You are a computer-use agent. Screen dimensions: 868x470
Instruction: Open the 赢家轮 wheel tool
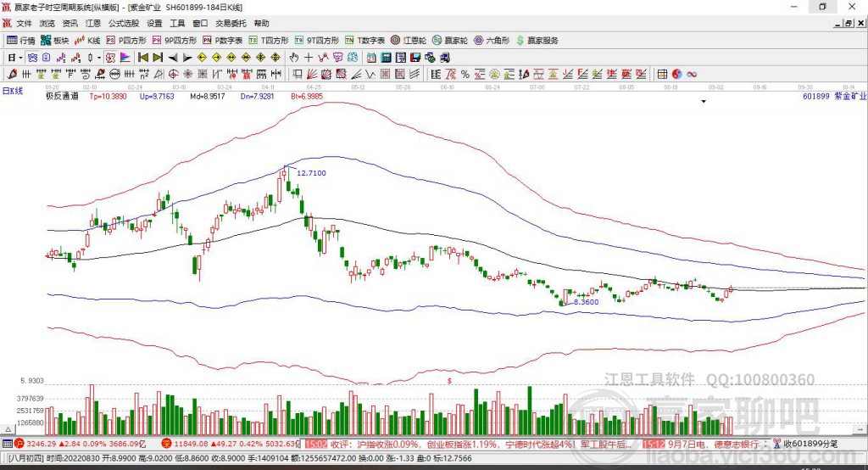point(450,41)
